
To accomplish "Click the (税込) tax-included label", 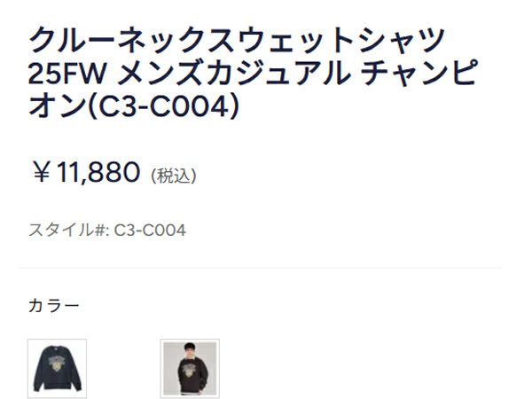I will coord(174,176).
